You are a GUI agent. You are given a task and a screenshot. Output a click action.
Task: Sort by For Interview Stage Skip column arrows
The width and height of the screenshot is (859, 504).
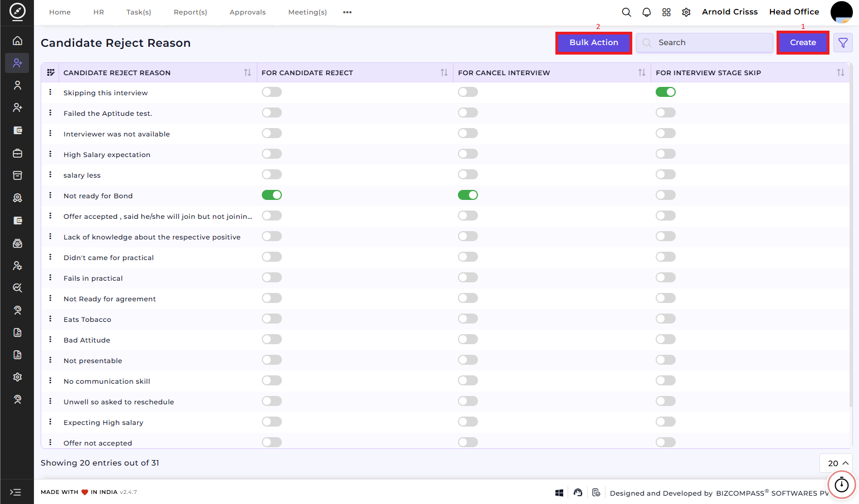(841, 72)
